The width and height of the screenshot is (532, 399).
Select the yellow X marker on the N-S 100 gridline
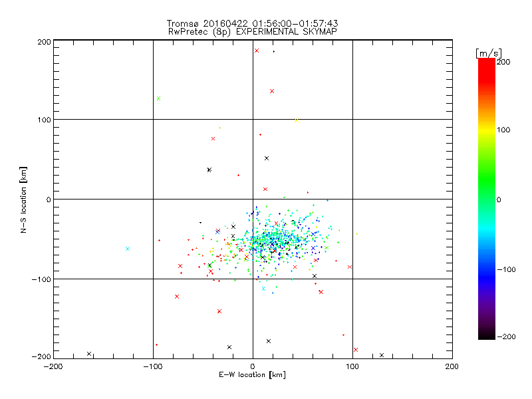(297, 120)
